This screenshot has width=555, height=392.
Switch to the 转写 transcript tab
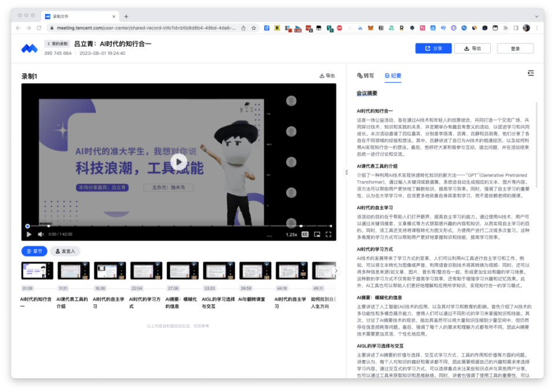(367, 76)
